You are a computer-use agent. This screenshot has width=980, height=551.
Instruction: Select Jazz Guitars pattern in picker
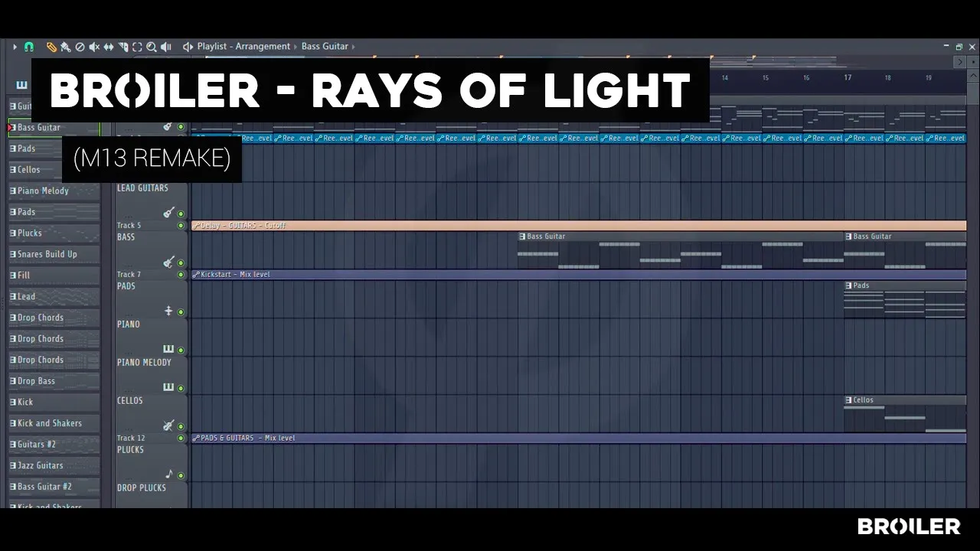54,465
